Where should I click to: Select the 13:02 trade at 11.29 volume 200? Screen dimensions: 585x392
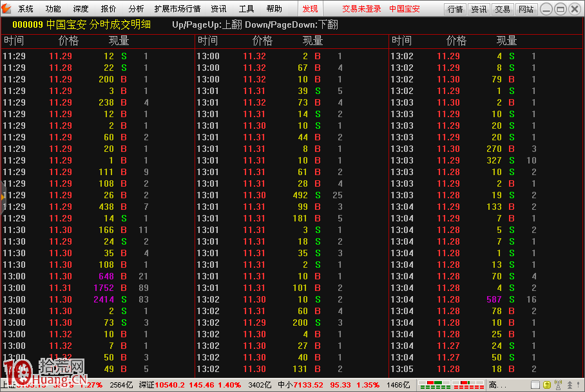[x=292, y=322]
